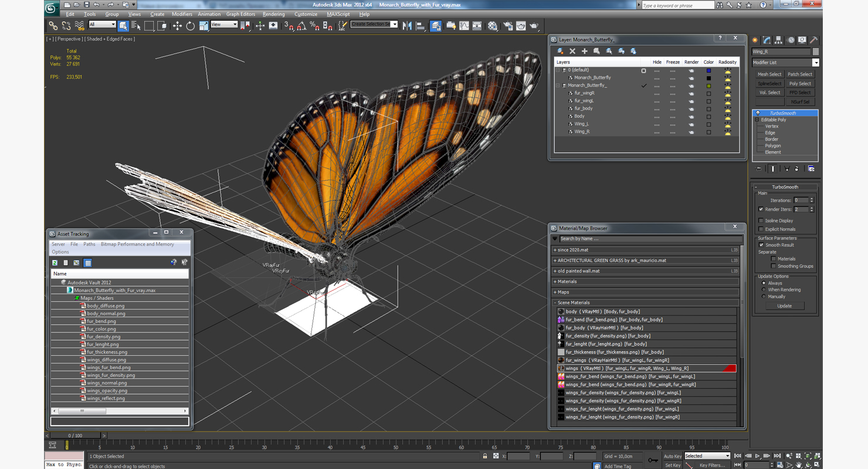Viewport: 868px width, 469px height.
Task: Click the Align tool
Action: pos(421,26)
